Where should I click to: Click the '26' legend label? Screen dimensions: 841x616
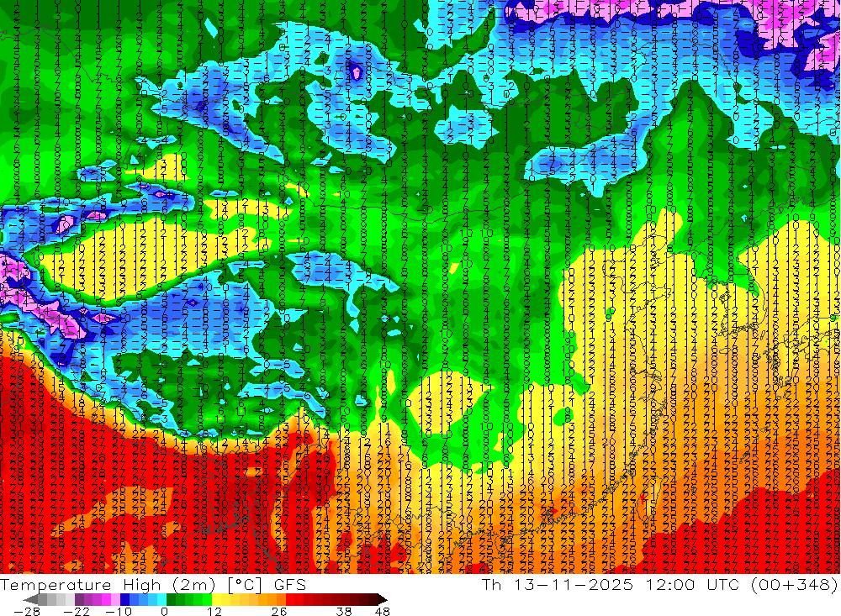tap(279, 611)
